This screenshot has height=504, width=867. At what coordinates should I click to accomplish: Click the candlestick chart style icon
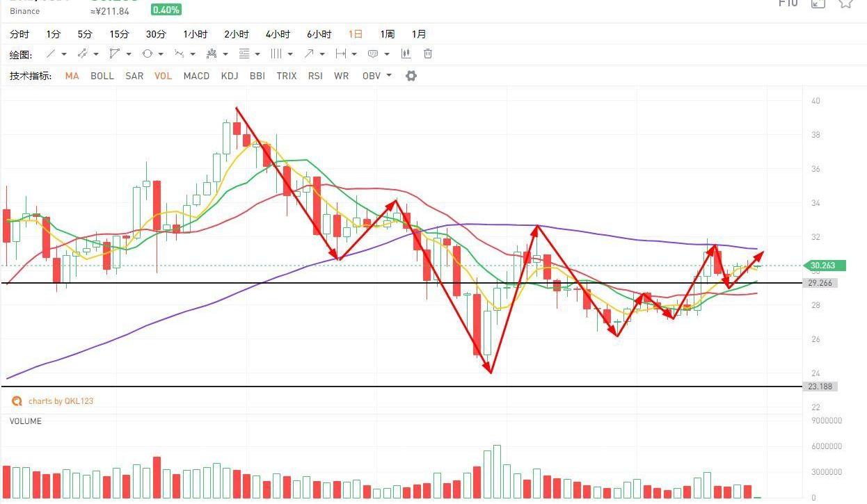[x=406, y=54]
